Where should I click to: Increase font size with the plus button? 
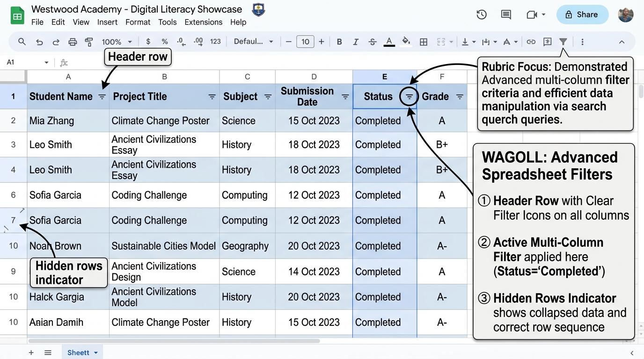point(322,42)
